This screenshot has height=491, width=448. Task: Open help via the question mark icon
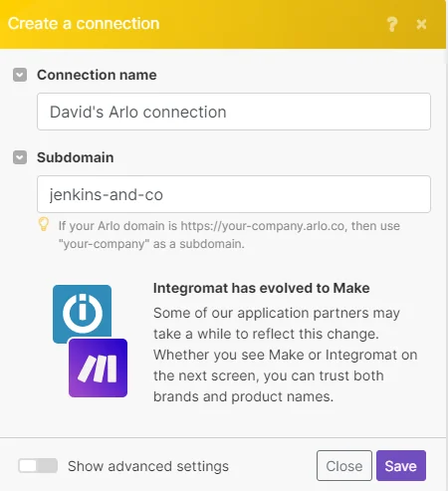point(392,24)
